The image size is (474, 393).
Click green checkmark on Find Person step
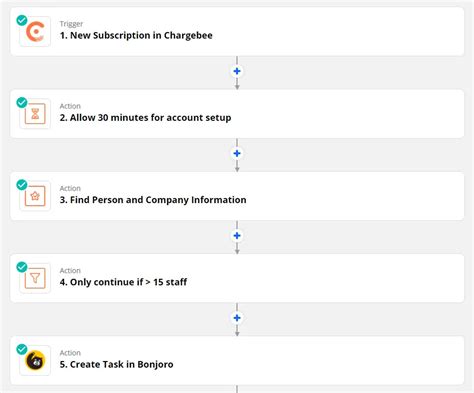click(22, 185)
